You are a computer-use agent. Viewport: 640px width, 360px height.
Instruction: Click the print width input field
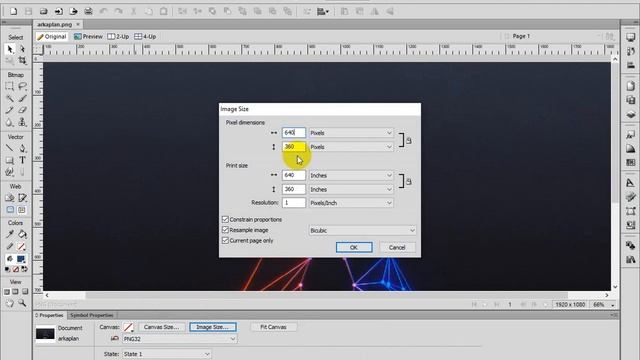pyautogui.click(x=293, y=175)
